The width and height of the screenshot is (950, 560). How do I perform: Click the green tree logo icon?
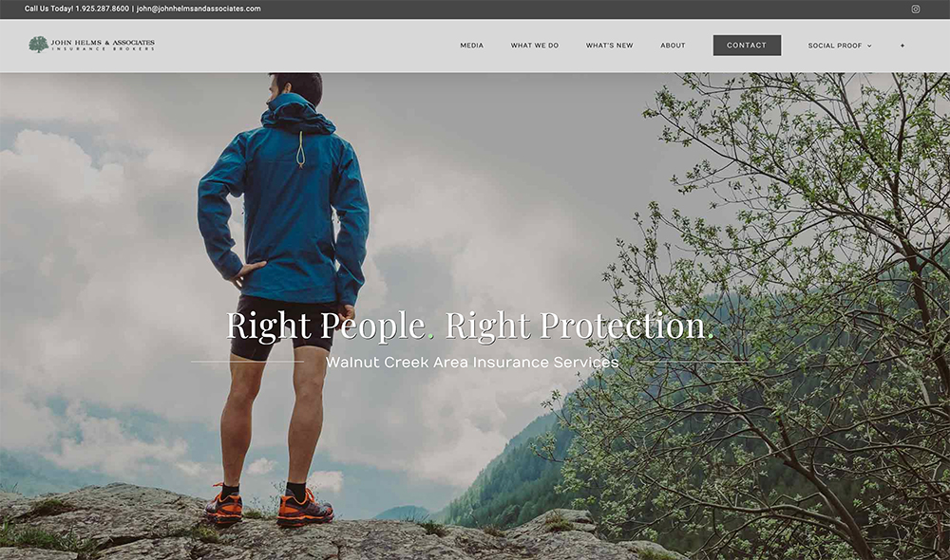[39, 45]
